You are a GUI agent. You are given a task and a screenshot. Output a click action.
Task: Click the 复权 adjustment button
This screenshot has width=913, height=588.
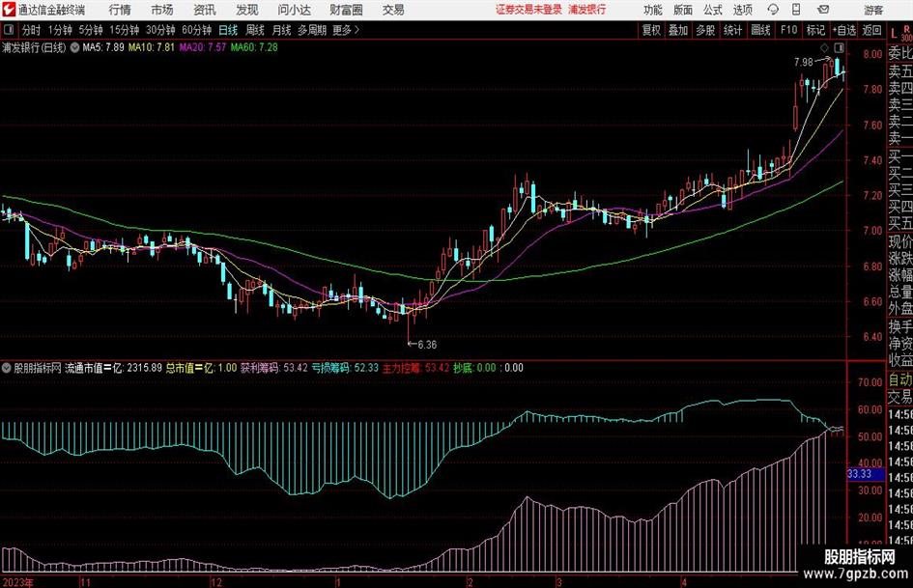click(651, 30)
